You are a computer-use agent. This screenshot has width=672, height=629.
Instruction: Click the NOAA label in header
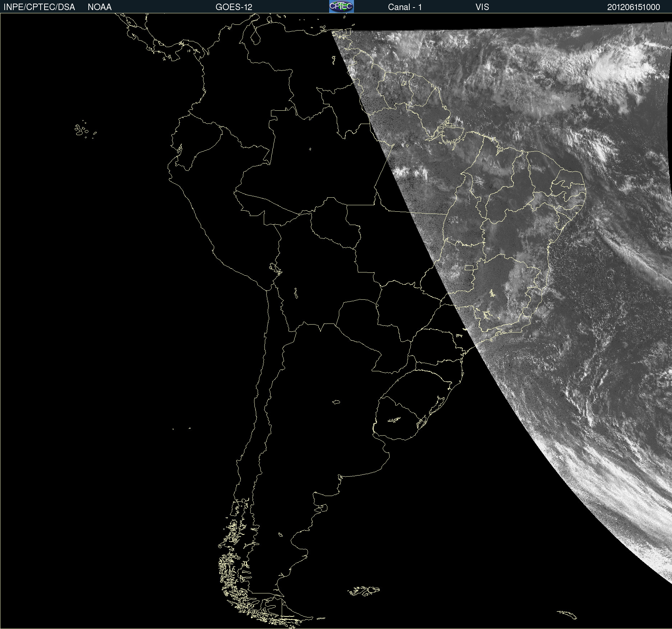coord(100,7)
